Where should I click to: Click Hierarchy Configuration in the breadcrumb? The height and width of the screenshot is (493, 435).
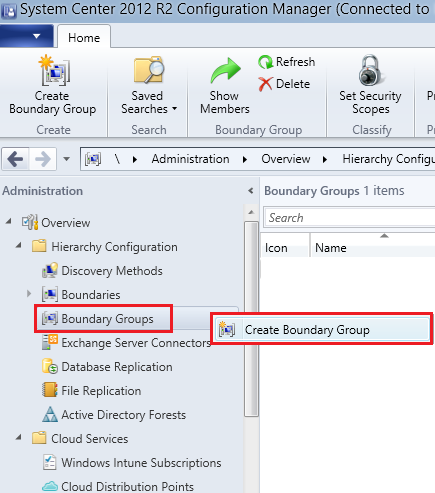[388, 159]
